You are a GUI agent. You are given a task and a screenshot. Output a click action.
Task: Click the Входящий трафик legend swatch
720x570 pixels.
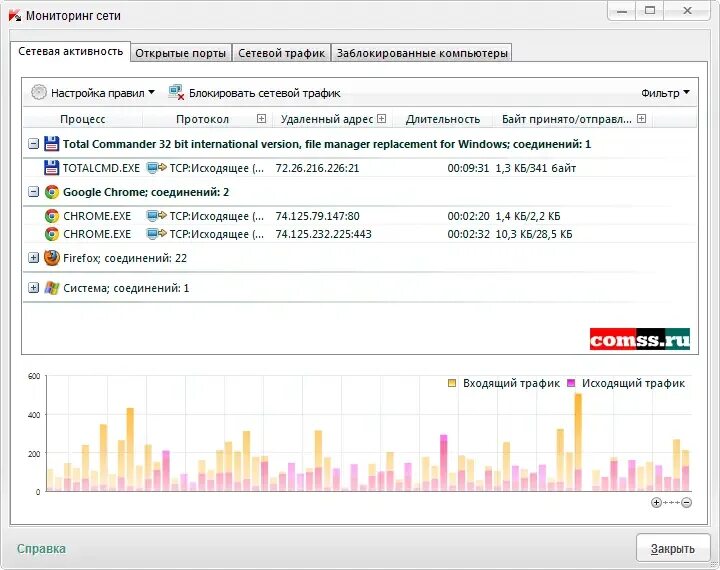[452, 383]
